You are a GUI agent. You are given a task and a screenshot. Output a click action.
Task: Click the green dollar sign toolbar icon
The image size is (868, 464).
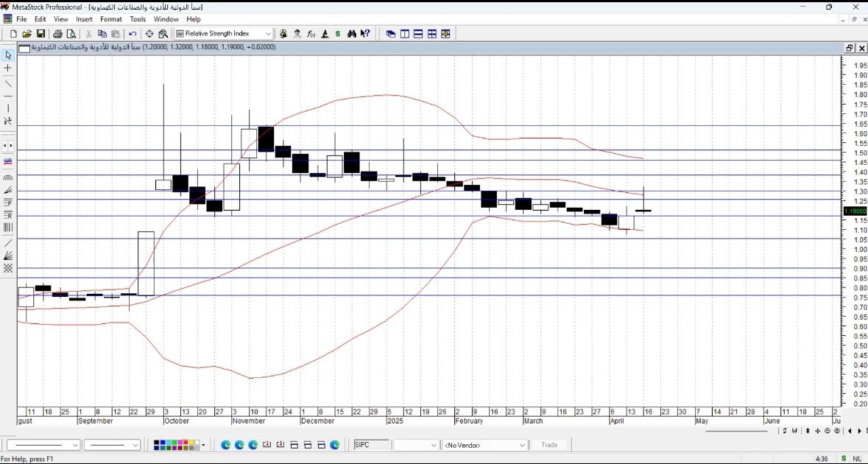[337, 34]
